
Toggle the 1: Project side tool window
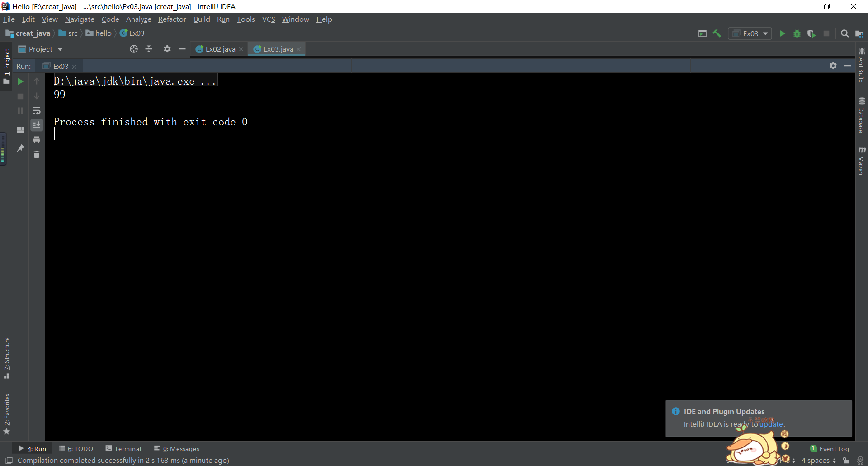pos(6,66)
